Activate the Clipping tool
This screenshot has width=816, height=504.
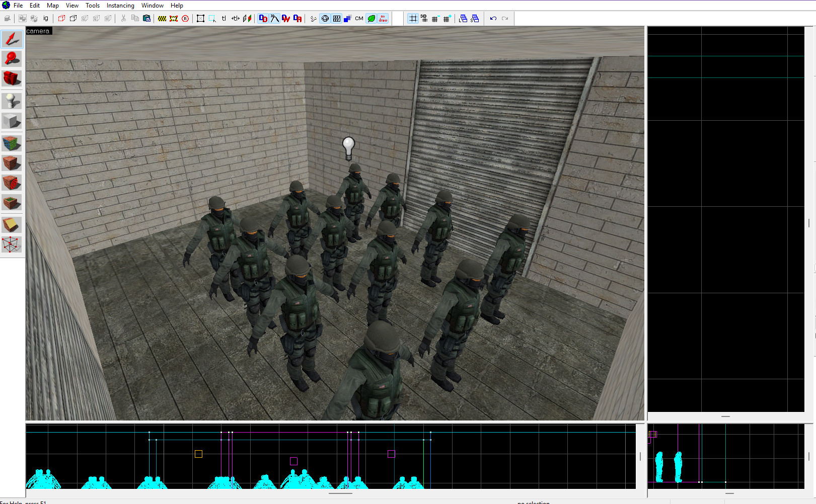click(x=12, y=225)
